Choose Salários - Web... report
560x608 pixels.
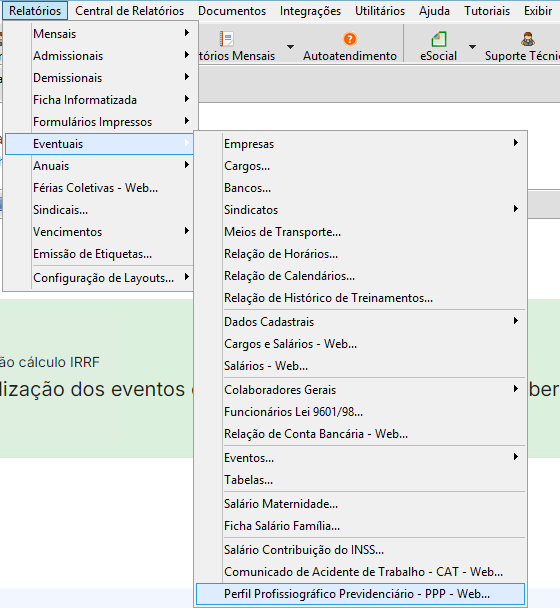click(360, 366)
